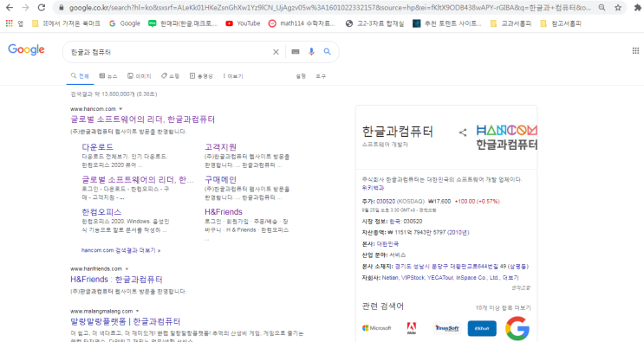Open the 글로벌 소프트웨어의 리더, 한글과컴퓨터 result
Viewport: 644px width, 342px height.
click(x=142, y=119)
